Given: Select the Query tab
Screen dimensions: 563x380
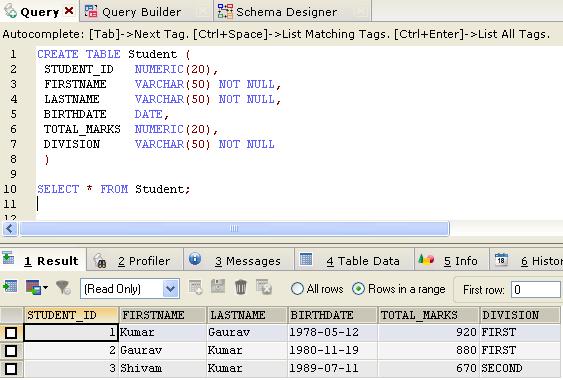Looking at the screenshot, I should point(39,11).
